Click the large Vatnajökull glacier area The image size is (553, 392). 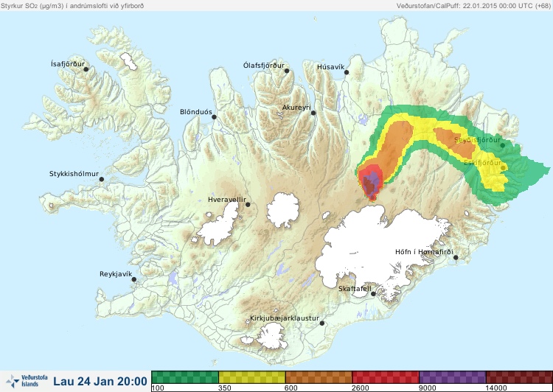click(381, 252)
